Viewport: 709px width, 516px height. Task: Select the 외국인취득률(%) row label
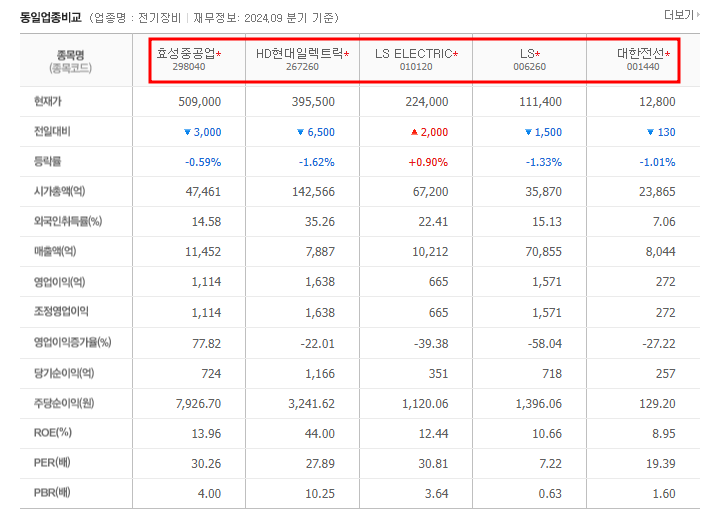tap(68, 221)
